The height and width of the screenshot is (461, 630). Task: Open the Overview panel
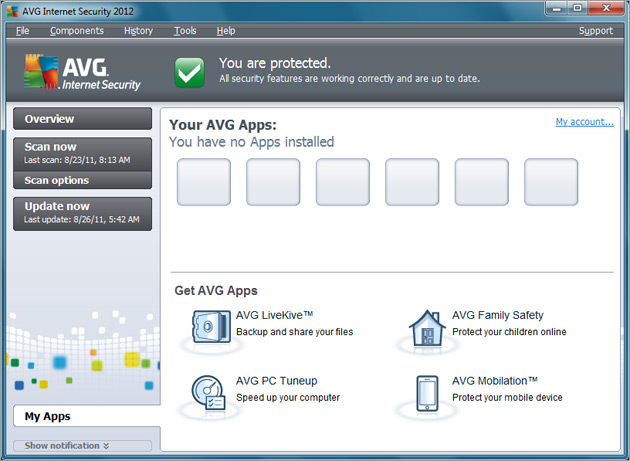tap(82, 119)
